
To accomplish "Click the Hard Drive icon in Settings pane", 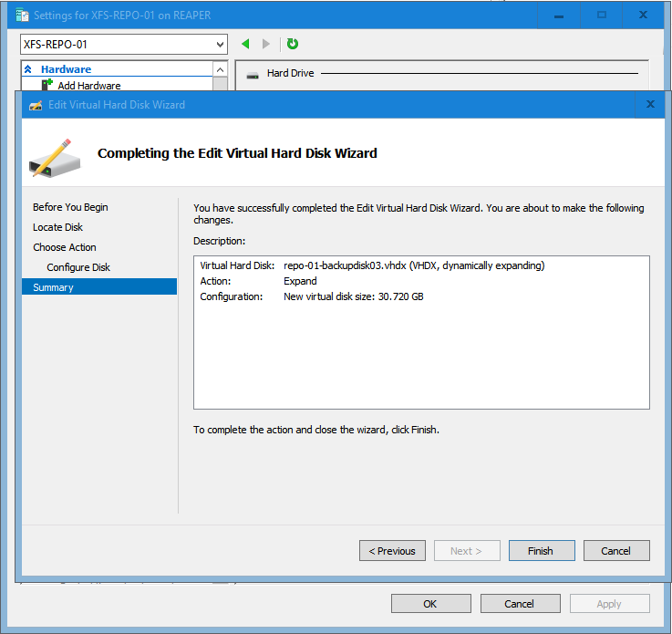I will [253, 76].
